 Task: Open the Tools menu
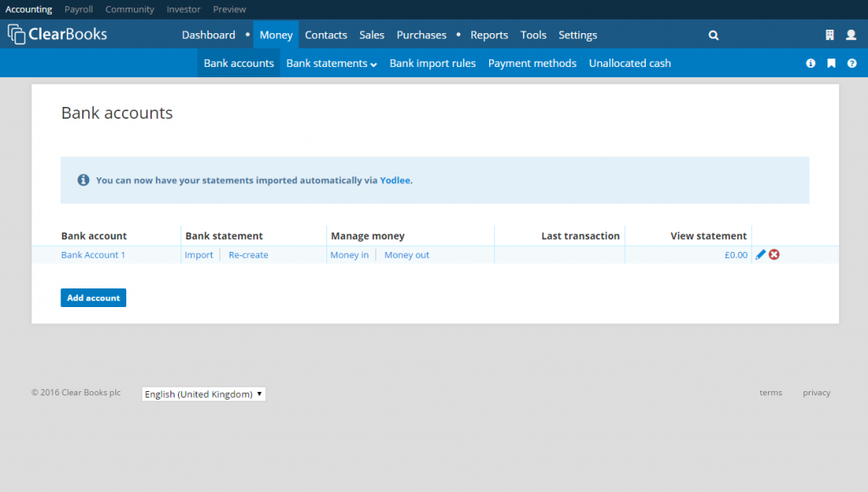tap(534, 35)
